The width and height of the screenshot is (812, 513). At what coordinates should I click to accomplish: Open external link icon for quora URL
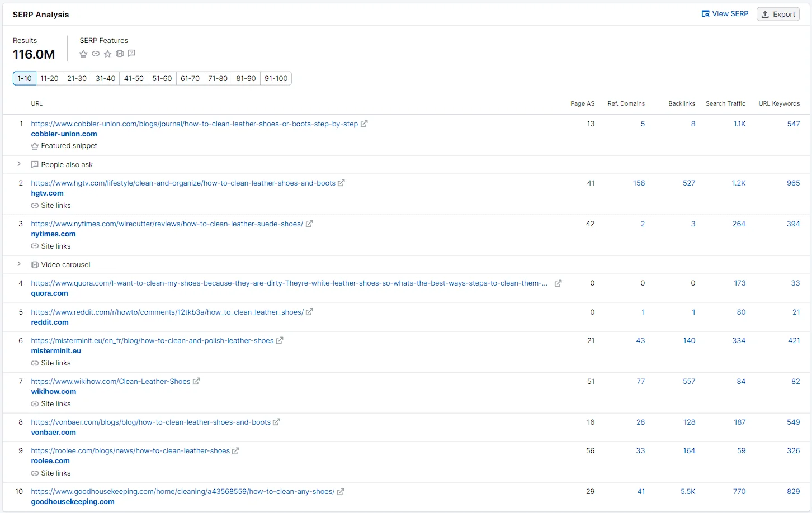(x=558, y=283)
